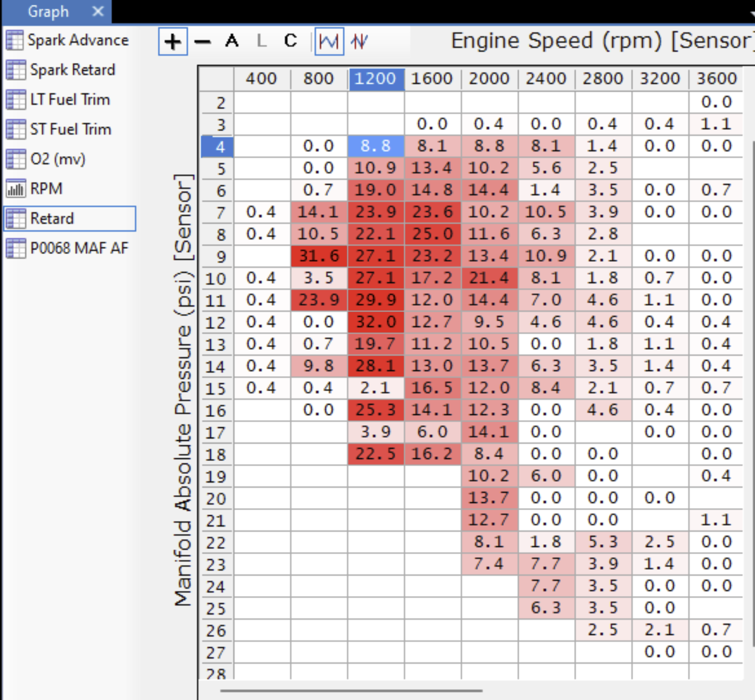Image resolution: width=755 pixels, height=700 pixels.
Task: Click the cell showing 21.4
Action: click(490, 278)
